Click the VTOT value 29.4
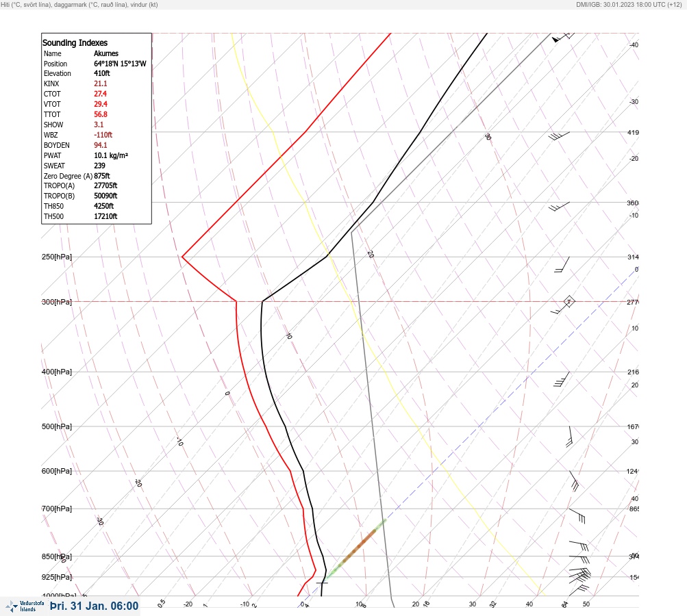Screen dimensions: 687x616 pos(100,104)
